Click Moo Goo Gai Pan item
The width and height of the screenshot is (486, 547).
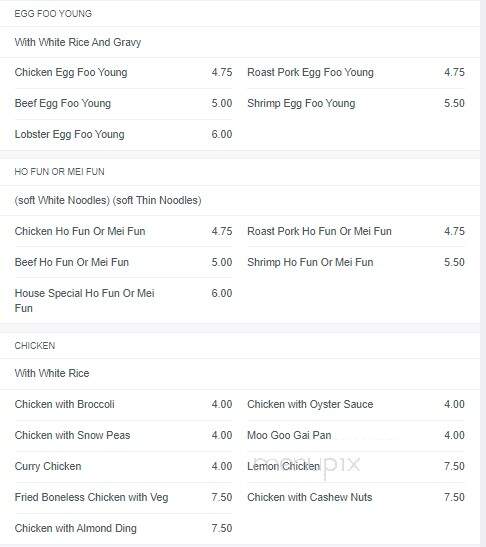(289, 435)
